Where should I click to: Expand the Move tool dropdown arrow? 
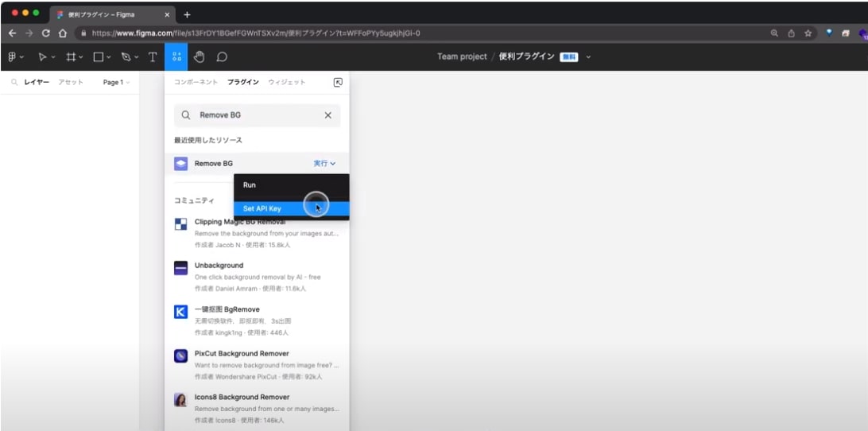tap(53, 57)
